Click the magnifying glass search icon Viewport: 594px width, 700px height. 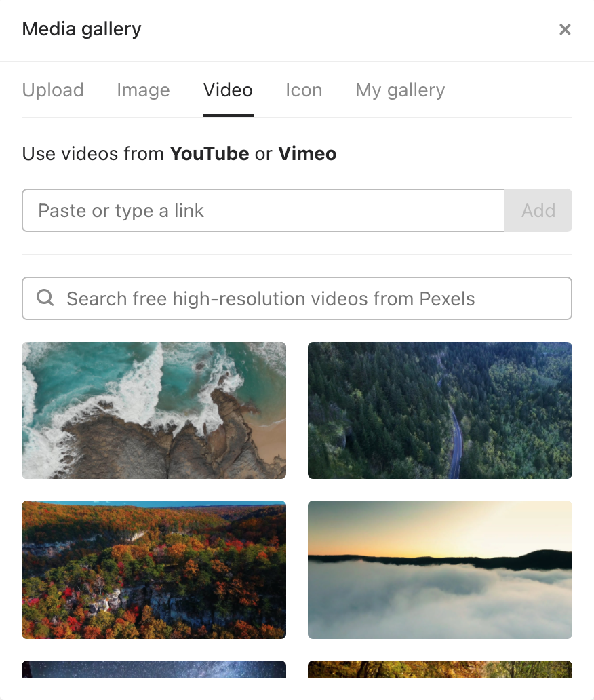click(45, 298)
